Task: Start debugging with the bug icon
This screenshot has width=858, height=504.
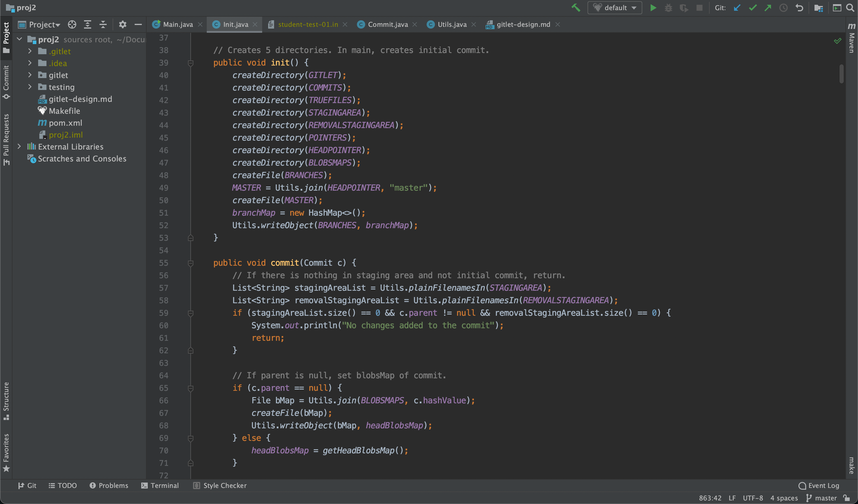Action: (668, 7)
